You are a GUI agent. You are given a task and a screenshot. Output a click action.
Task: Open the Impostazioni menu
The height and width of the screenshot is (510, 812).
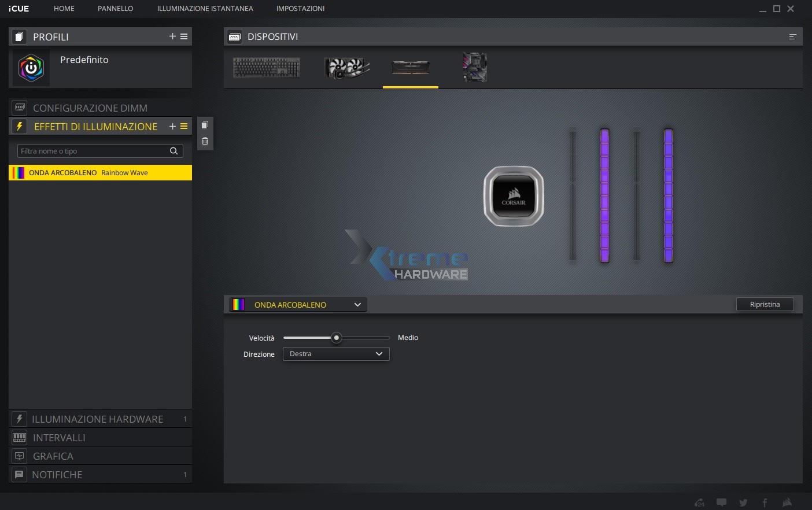pyautogui.click(x=300, y=9)
